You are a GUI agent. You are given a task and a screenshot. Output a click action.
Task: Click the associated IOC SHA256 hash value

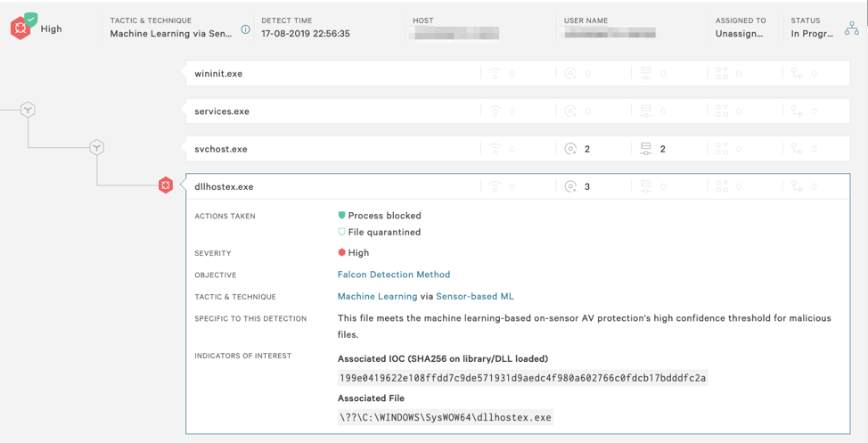(x=522, y=378)
